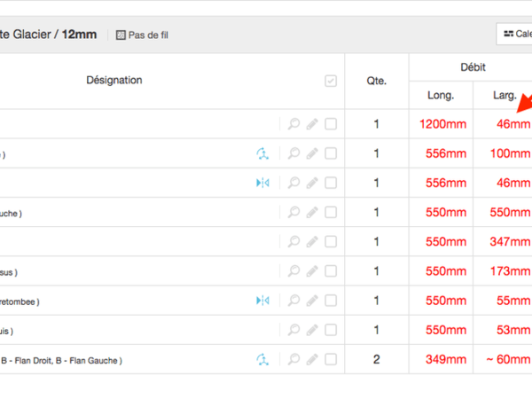Click the blue rotation icon in the 349mm row

(x=262, y=359)
